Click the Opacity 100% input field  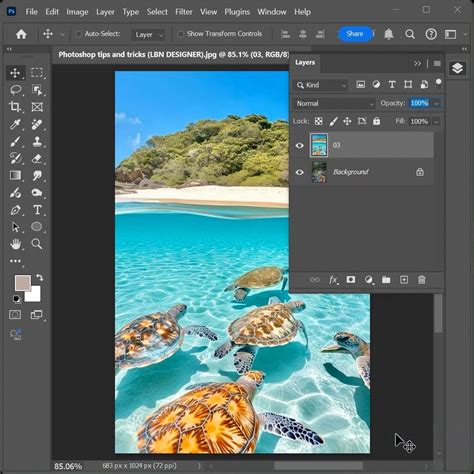[x=419, y=103]
